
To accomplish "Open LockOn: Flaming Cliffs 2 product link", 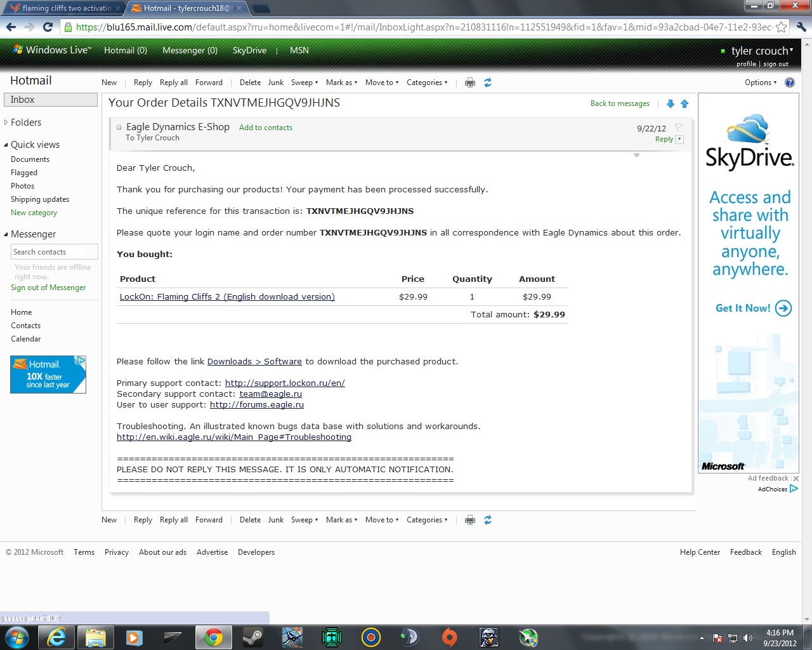I will [227, 296].
